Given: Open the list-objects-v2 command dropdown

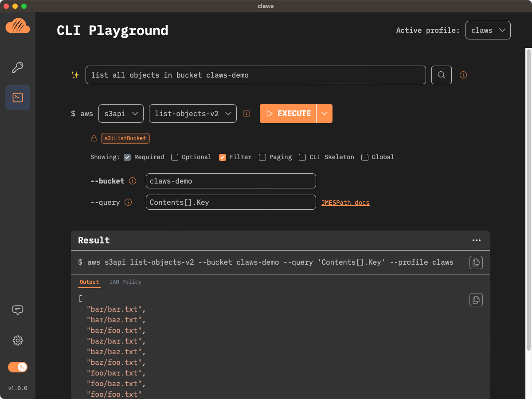Looking at the screenshot, I should coord(193,113).
